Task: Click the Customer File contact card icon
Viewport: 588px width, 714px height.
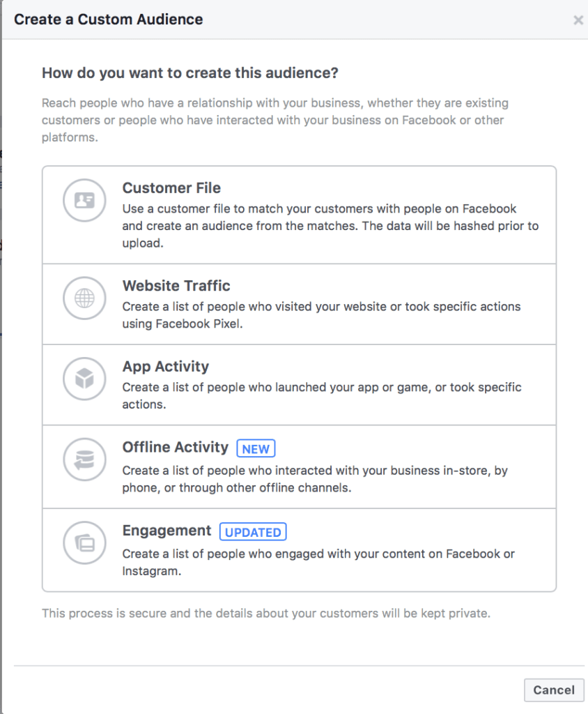Action: click(84, 201)
